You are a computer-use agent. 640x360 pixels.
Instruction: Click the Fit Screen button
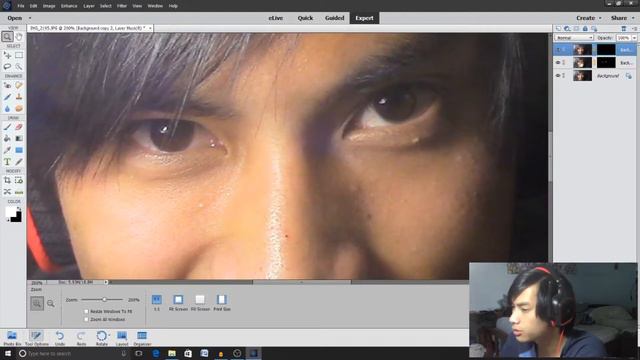[x=178, y=302]
